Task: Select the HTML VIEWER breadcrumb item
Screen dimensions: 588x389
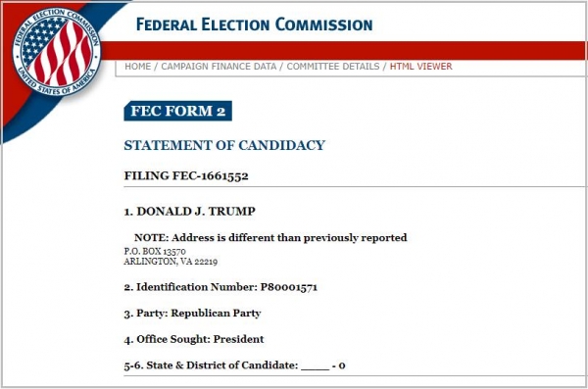Action: (420, 67)
